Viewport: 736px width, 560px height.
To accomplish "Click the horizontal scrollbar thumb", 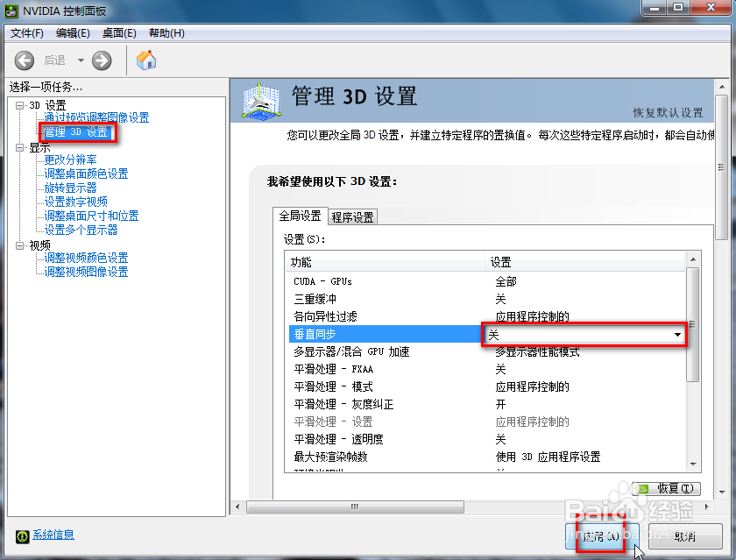I will pos(356,507).
